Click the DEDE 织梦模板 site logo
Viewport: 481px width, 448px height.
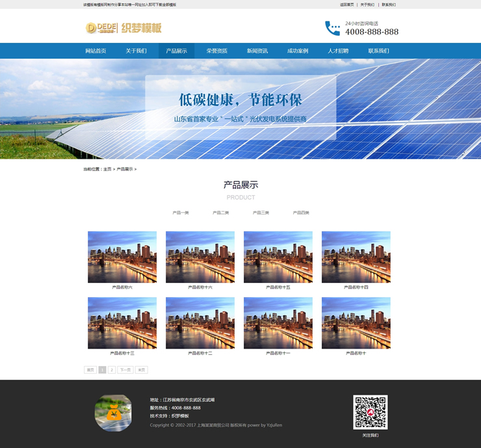pyautogui.click(x=123, y=28)
